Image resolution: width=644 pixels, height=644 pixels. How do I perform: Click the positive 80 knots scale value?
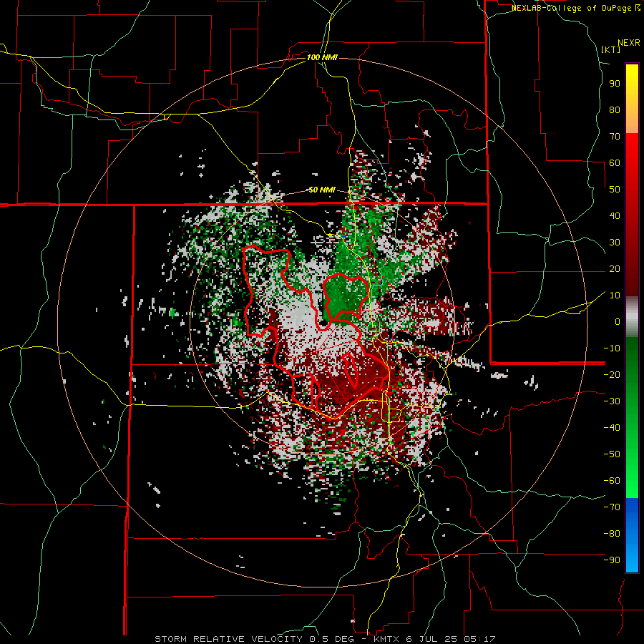coord(615,110)
